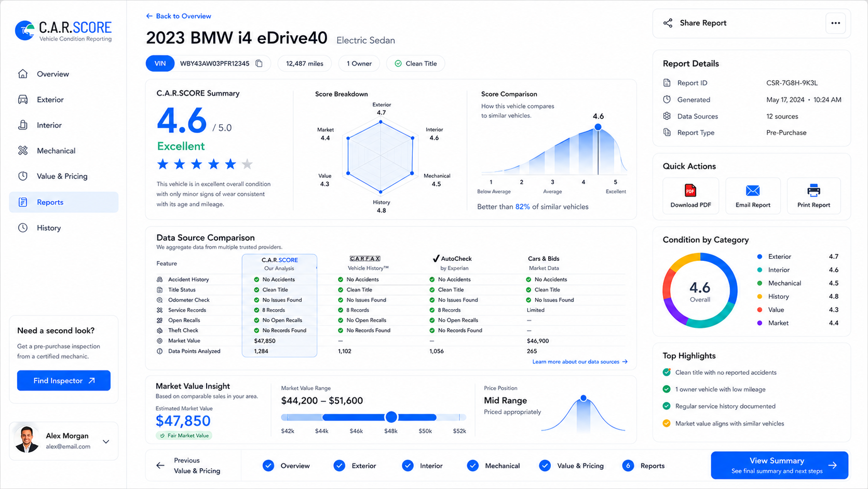Image resolution: width=868 pixels, height=489 pixels.
Task: Go back using Back to Overview link
Action: pyautogui.click(x=179, y=16)
